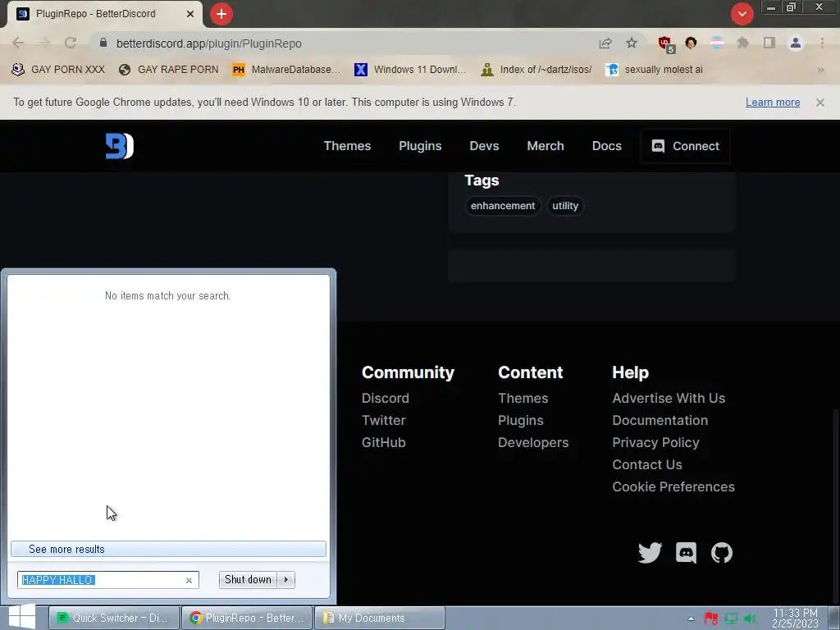Open the tab search dropdown
Viewport: 840px width, 630px height.
pyautogui.click(x=742, y=14)
